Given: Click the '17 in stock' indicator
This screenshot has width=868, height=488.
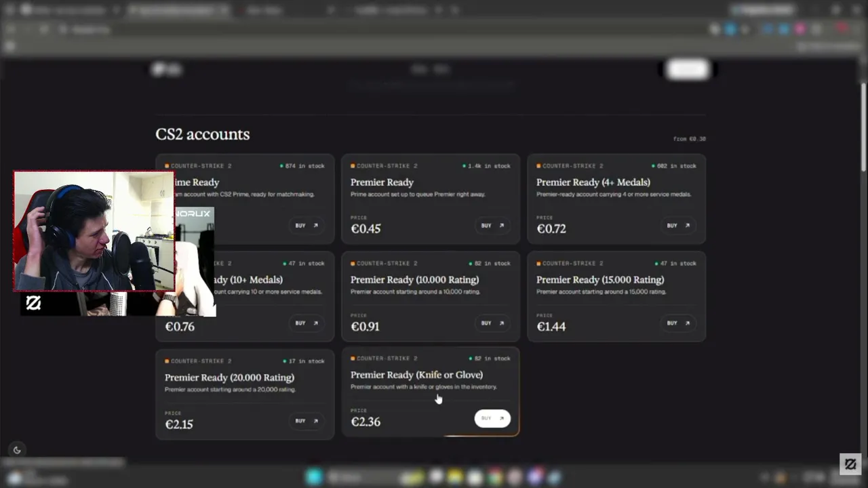Looking at the screenshot, I should coord(303,361).
